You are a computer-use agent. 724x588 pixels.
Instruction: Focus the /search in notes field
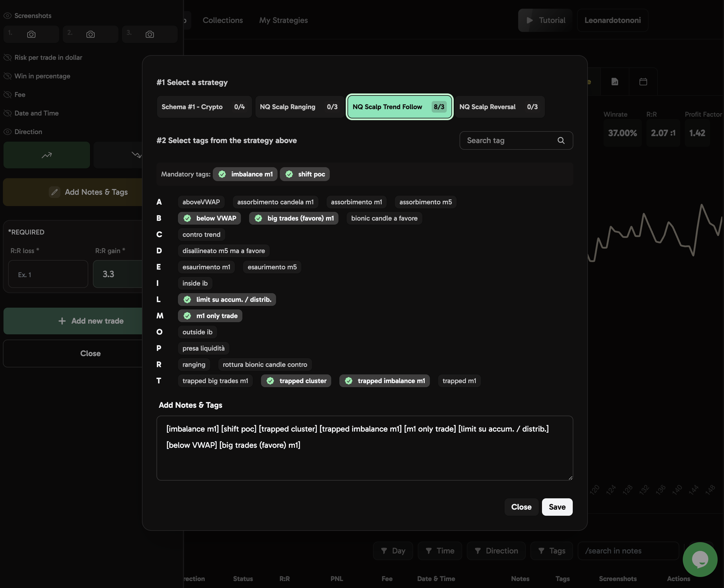point(628,551)
